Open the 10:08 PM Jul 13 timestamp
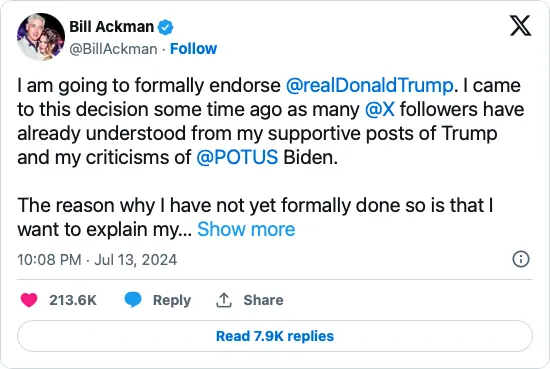550x369 pixels. point(97,260)
